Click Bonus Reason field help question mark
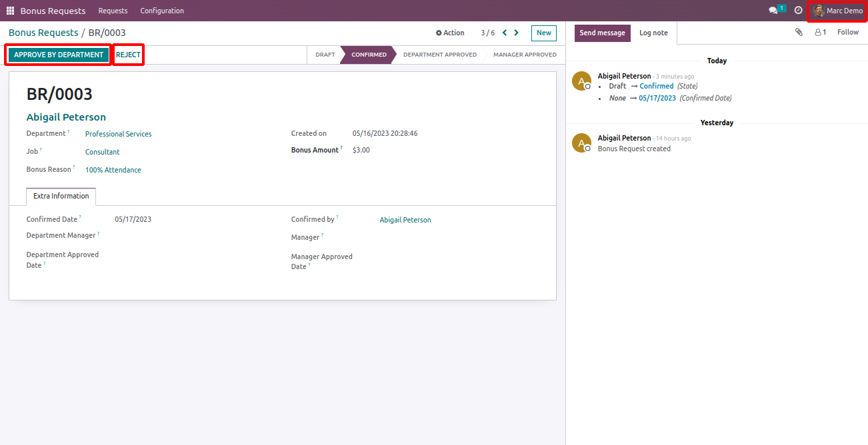 [x=74, y=168]
